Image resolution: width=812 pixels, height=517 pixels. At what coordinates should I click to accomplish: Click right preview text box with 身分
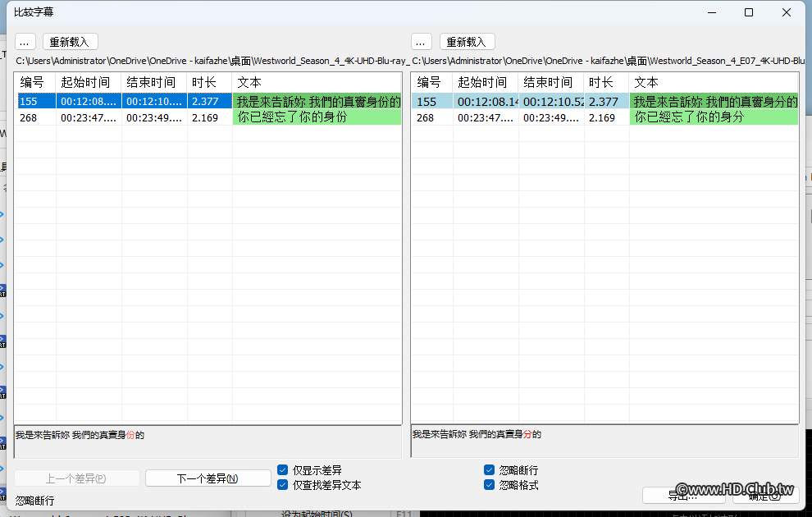tap(604, 442)
